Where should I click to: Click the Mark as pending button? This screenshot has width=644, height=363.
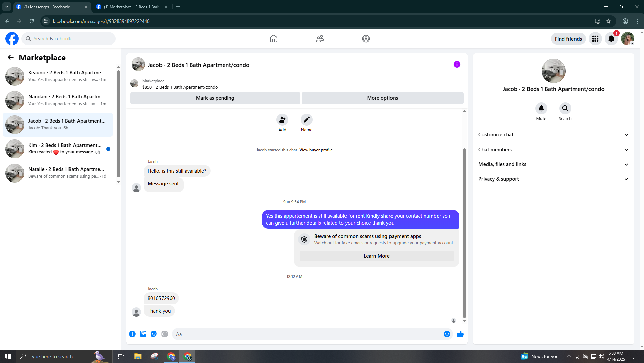click(x=215, y=98)
